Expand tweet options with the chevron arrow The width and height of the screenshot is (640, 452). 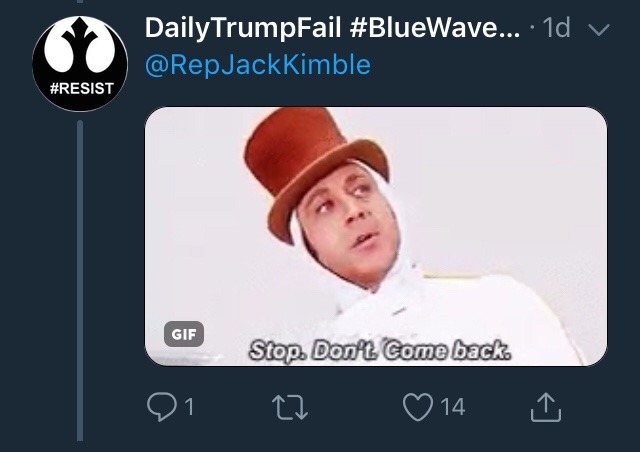coord(599,29)
